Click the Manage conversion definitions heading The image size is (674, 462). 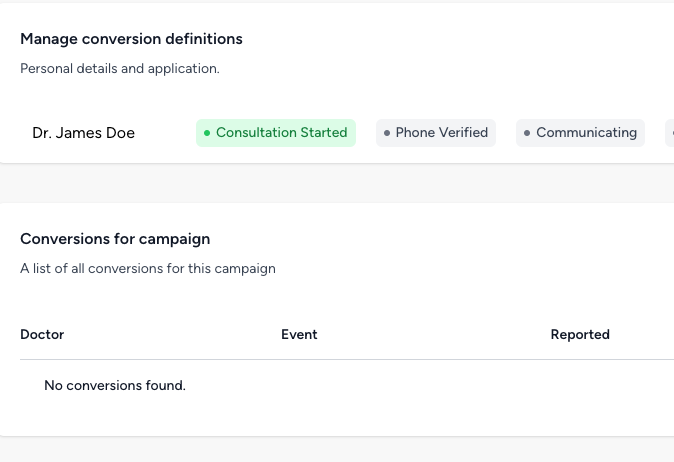tap(131, 39)
